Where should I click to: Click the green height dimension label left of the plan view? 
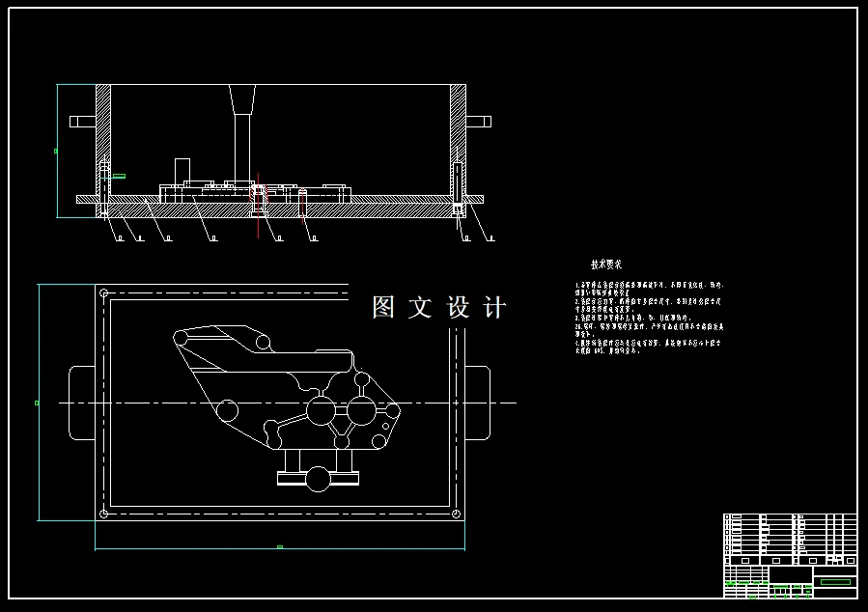click(x=37, y=403)
